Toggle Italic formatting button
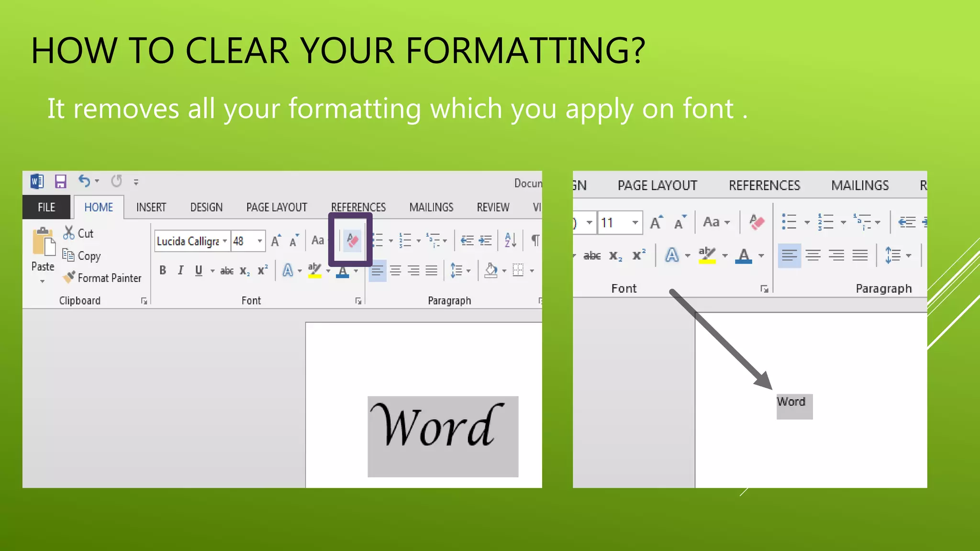Viewport: 980px width, 551px height. (180, 270)
